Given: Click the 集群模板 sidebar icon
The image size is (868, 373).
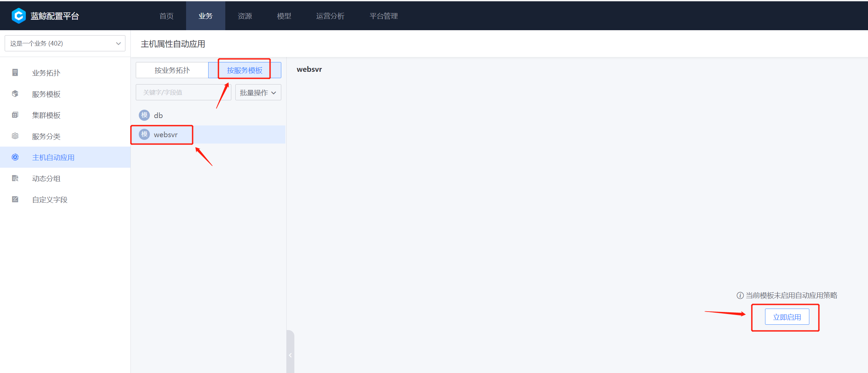Looking at the screenshot, I should pos(15,115).
